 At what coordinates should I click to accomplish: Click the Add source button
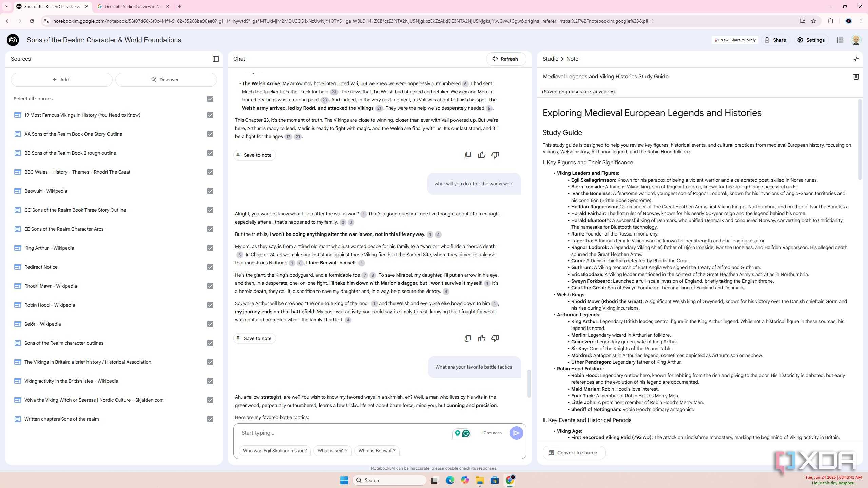[61, 80]
